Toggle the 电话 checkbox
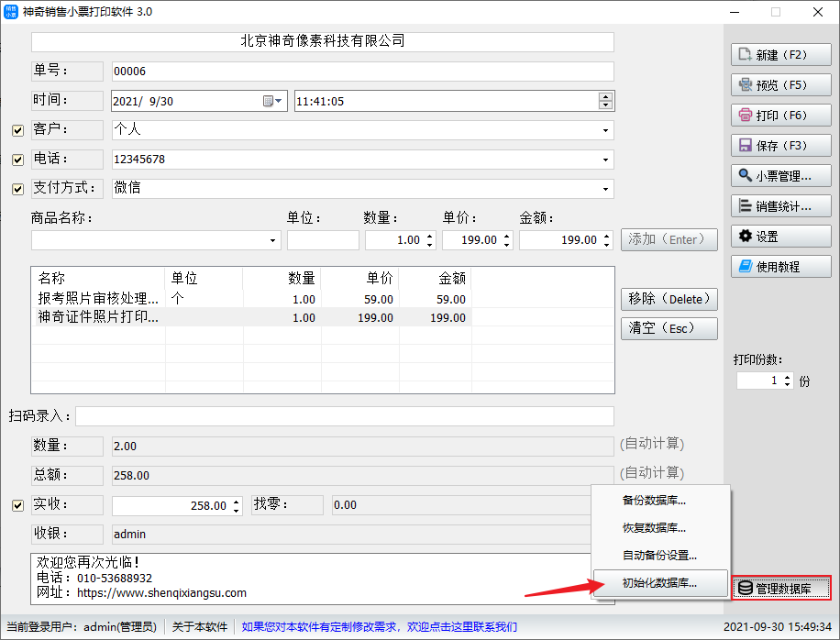Viewport: 840px width, 640px height. pyautogui.click(x=17, y=160)
